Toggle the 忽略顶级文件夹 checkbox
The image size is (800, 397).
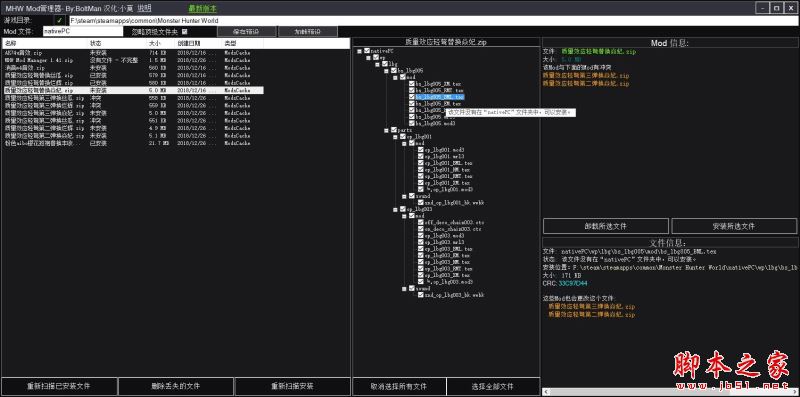[185, 32]
